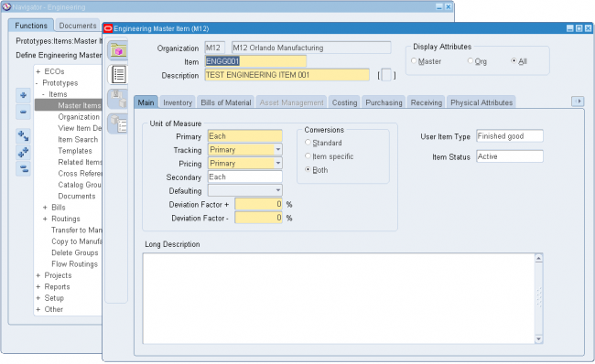Click the item folder icon in Engineering Master Item sidebar
The height and width of the screenshot is (364, 595).
(118, 51)
